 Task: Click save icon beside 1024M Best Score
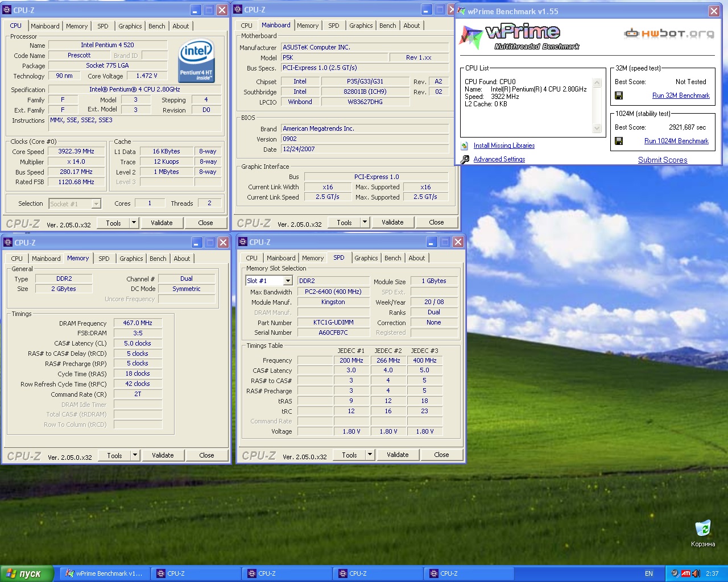tap(619, 141)
